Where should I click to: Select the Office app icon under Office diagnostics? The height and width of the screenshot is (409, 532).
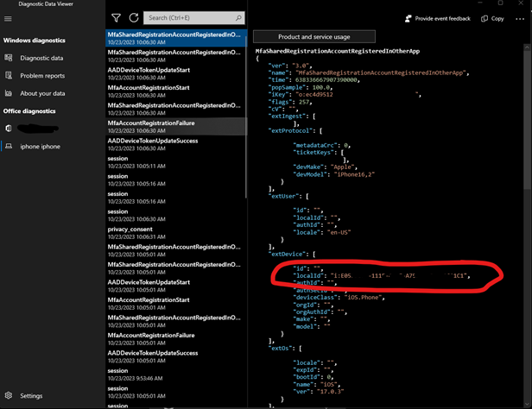[x=9, y=128]
